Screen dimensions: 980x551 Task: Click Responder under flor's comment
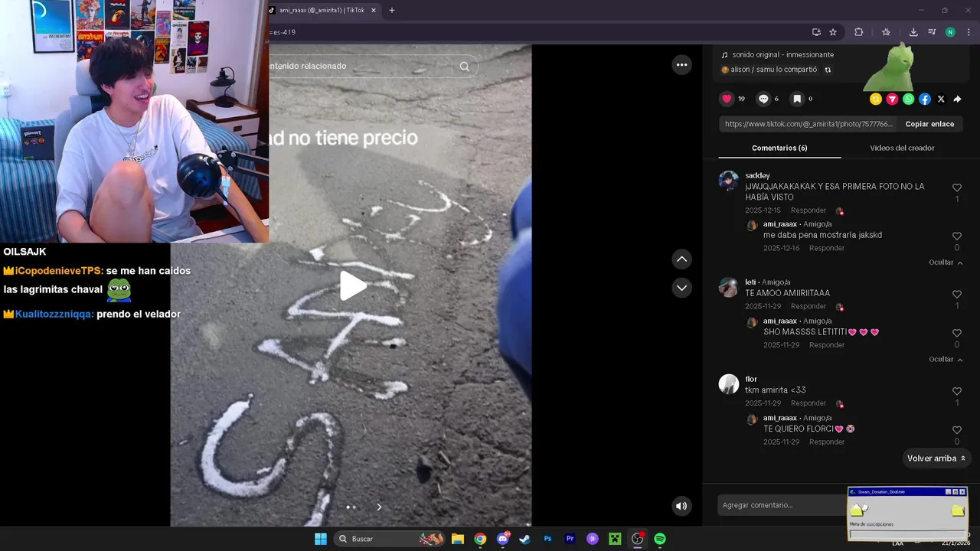[x=808, y=403]
